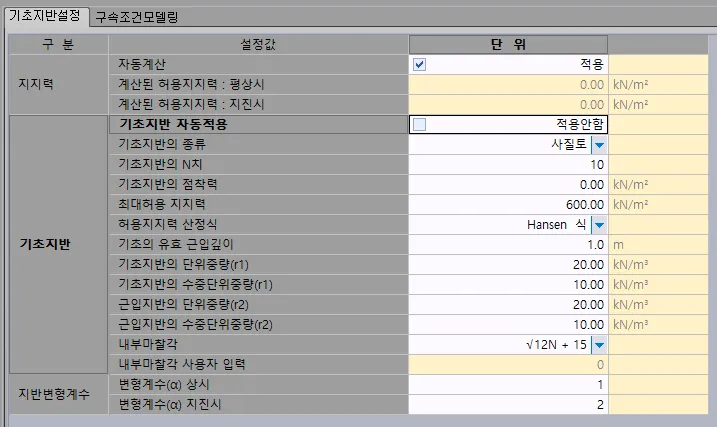Toggle the 자동계산 적용 checkbox
Image resolution: width=717 pixels, height=427 pixels.
tap(419, 64)
